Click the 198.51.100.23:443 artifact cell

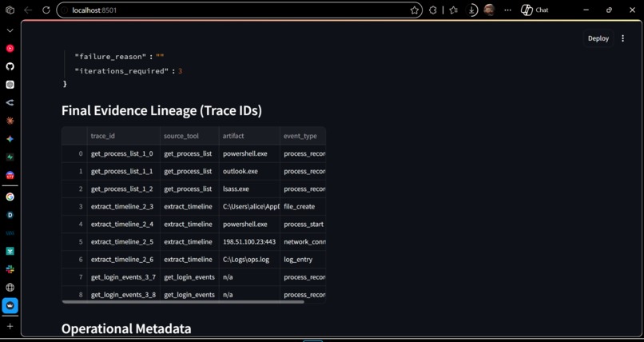point(249,242)
